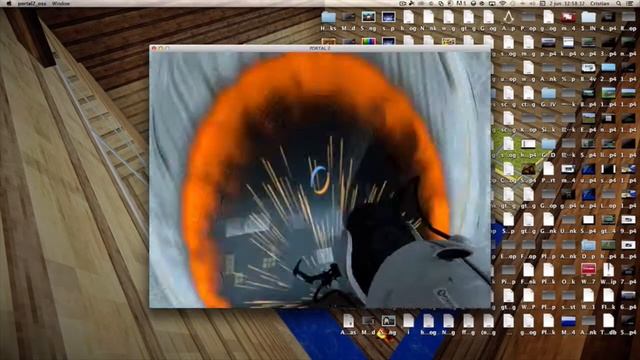The height and width of the screenshot is (360, 640).
Task: Open the Cristian user menu
Action: (x=600, y=3)
